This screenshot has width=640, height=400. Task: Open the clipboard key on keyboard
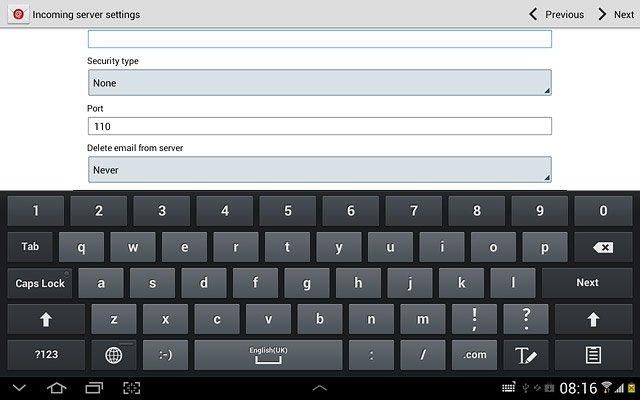click(x=593, y=355)
